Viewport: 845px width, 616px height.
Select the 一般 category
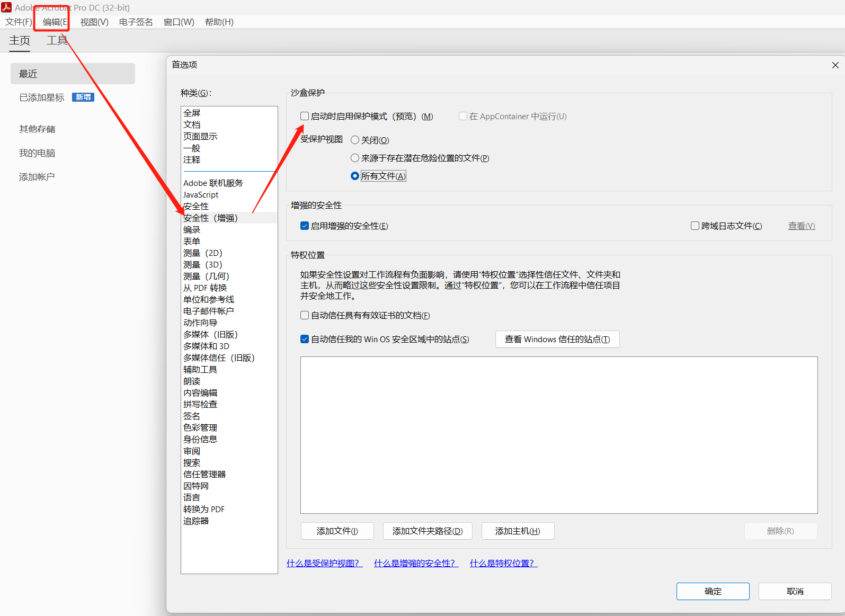pos(192,148)
